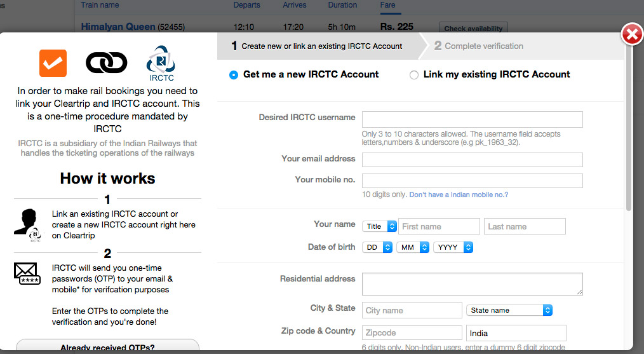
Task: Expand the State name dropdown
Action: [x=509, y=310]
